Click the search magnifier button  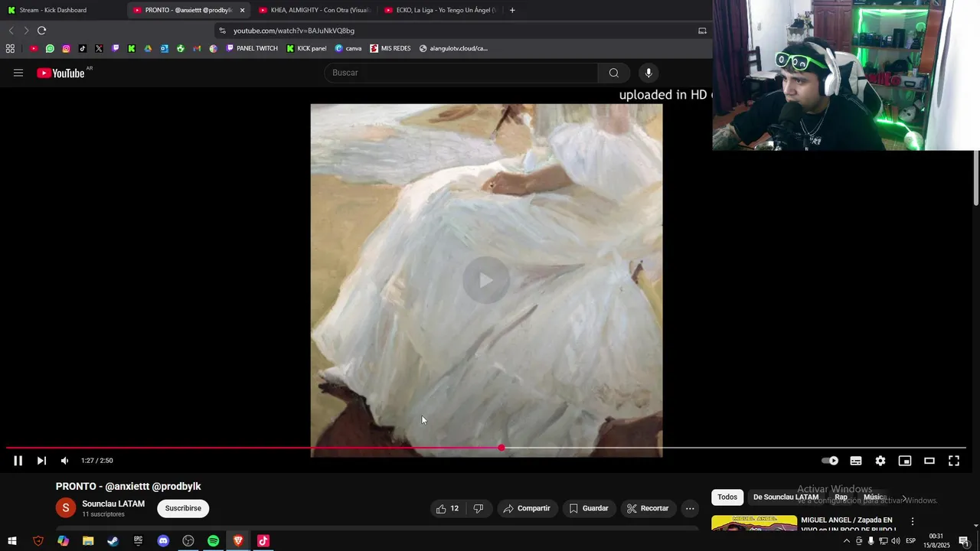click(614, 73)
